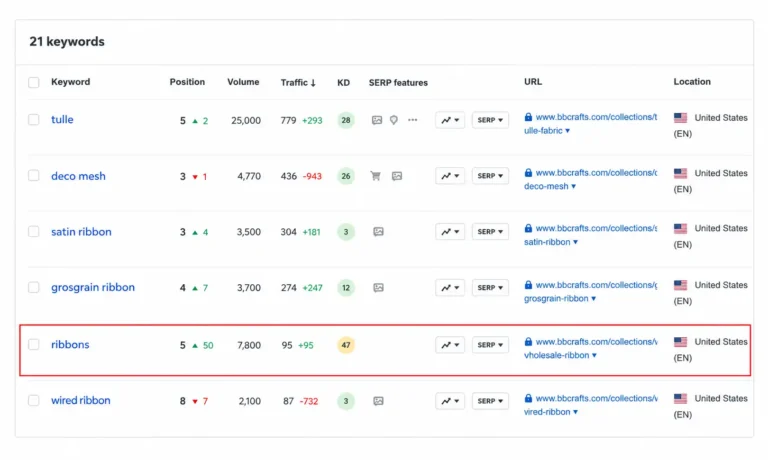
Task: Check the grosgrain ribbon keyword checkbox
Action: point(33,287)
